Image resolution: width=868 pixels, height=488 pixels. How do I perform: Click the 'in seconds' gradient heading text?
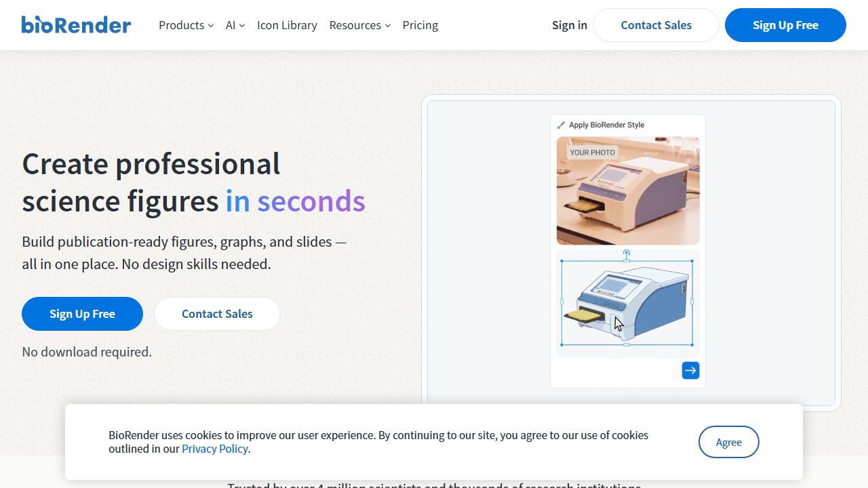[x=295, y=201]
